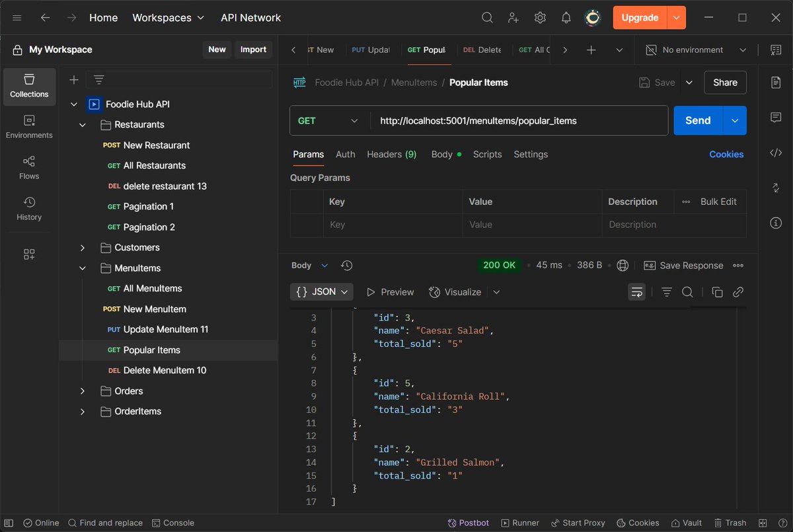Switch to the Auth tab

point(346,154)
